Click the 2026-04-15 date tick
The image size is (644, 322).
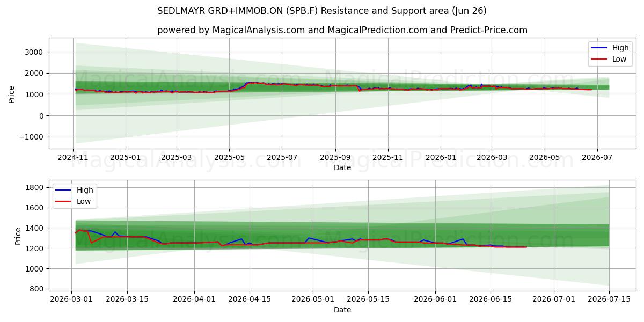coord(249,299)
